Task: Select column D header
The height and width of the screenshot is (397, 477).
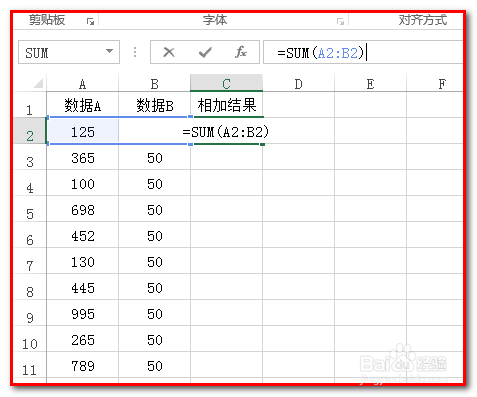Action: [298, 84]
